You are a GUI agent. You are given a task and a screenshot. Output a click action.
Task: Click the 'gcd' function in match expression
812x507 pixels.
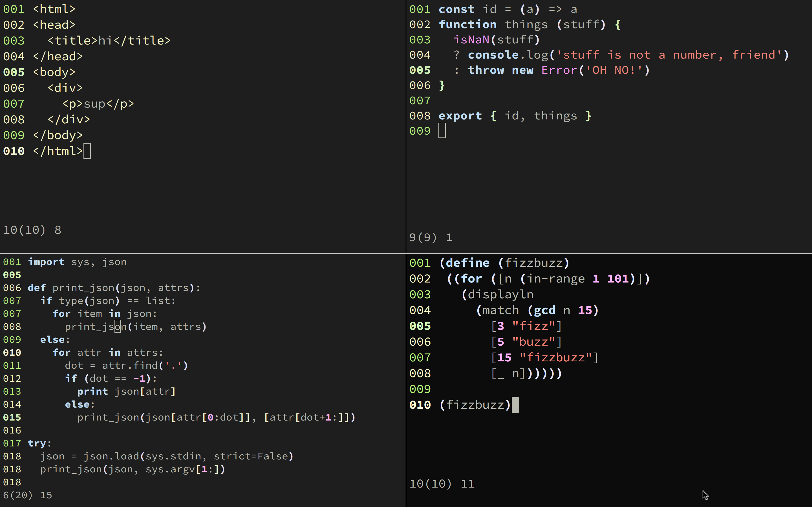click(x=545, y=310)
